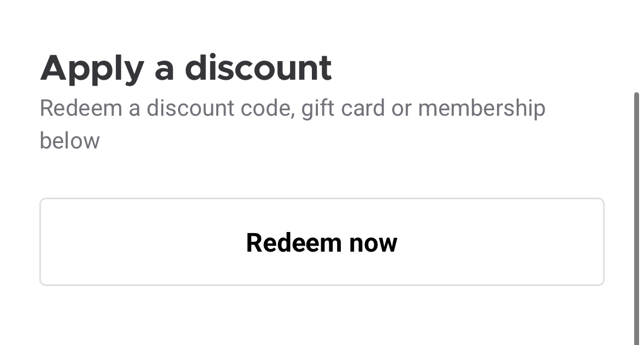
Task: Click the left side of the Redeem now box
Action: point(109,242)
